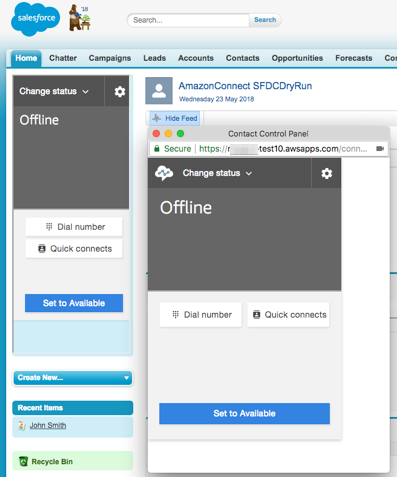Click Set to Available in sidebar
The image size is (397, 477).
pos(74,303)
